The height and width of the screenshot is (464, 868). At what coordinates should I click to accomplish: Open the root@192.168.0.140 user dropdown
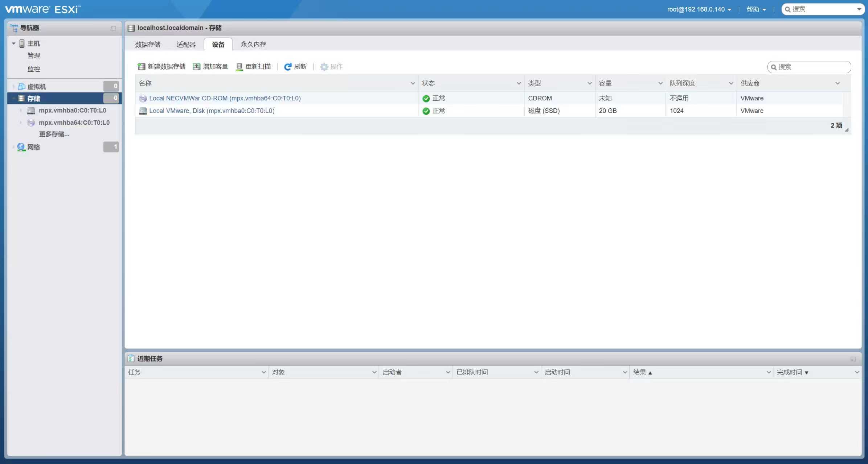tap(699, 9)
